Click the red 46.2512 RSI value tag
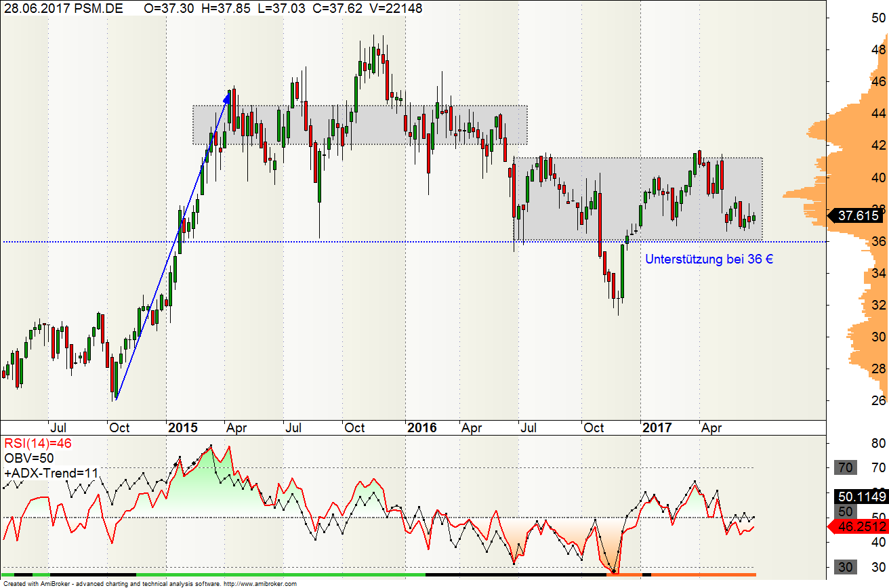Image resolution: width=889 pixels, height=588 pixels. [859, 526]
